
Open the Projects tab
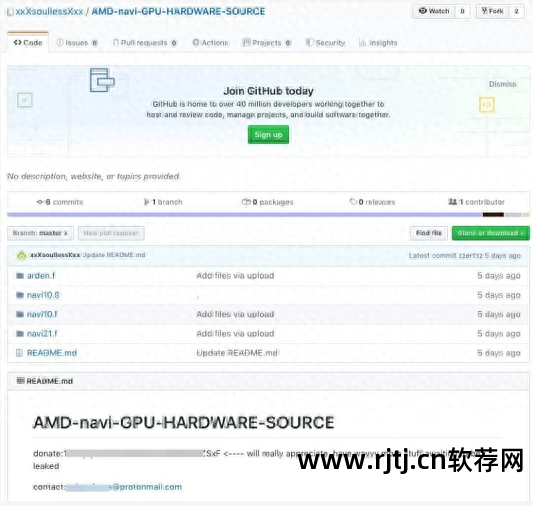point(267,43)
